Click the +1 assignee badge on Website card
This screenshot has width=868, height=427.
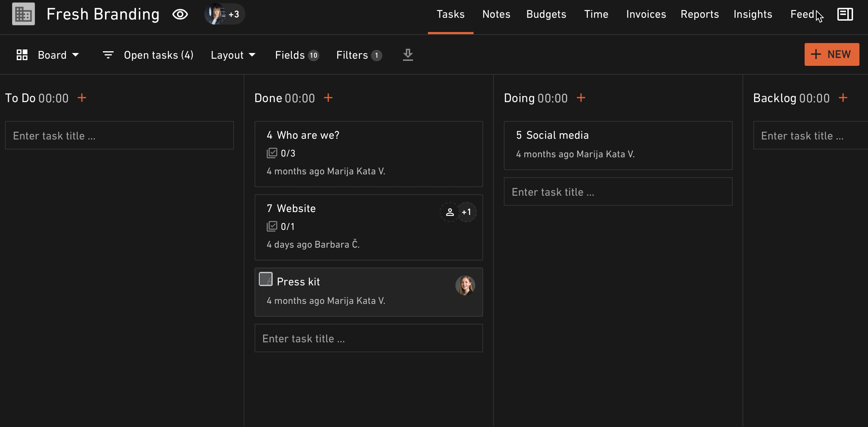coord(466,212)
